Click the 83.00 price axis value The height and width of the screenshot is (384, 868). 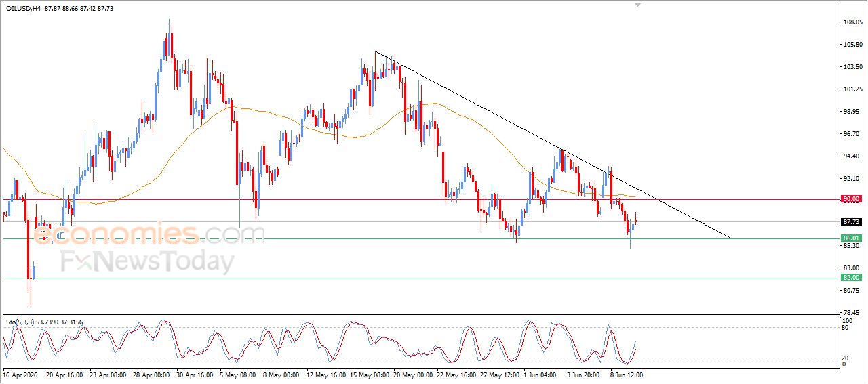(x=852, y=268)
